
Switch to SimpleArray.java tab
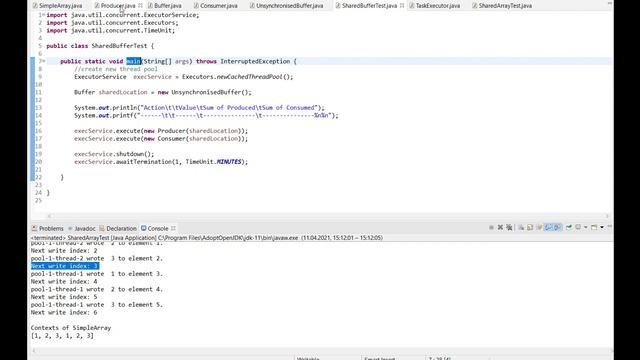coord(57,6)
